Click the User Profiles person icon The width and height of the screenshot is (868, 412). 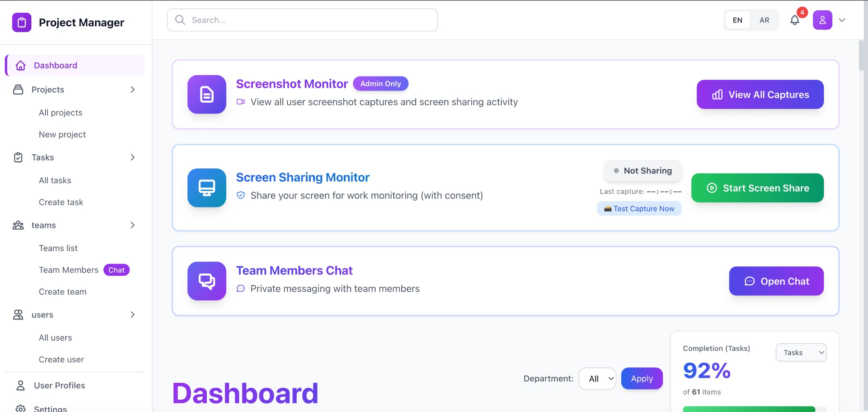coord(20,385)
